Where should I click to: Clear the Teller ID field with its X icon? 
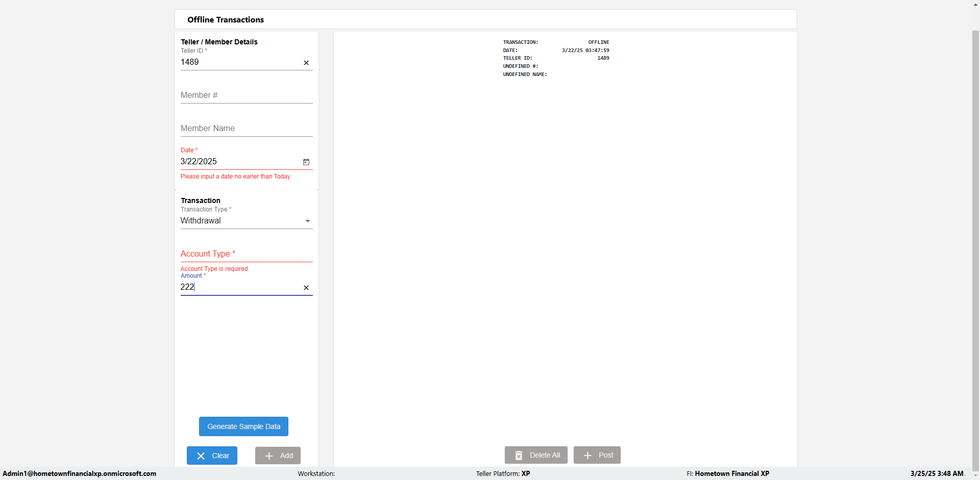[306, 63]
